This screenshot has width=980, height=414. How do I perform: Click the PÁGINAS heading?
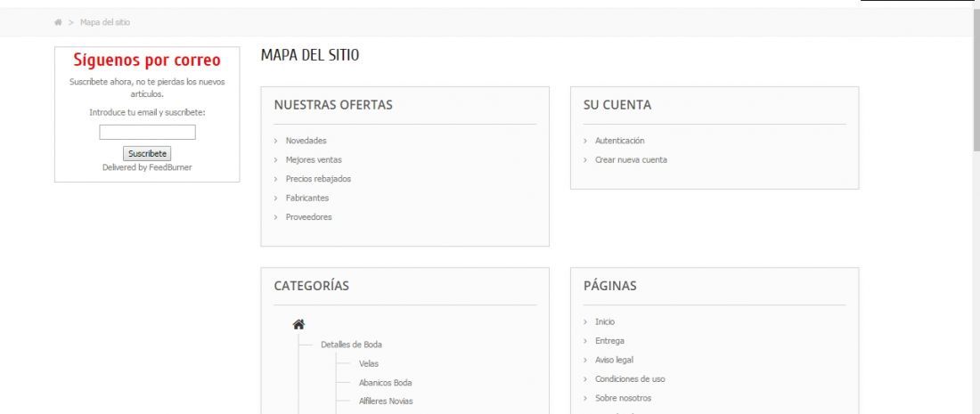click(609, 286)
